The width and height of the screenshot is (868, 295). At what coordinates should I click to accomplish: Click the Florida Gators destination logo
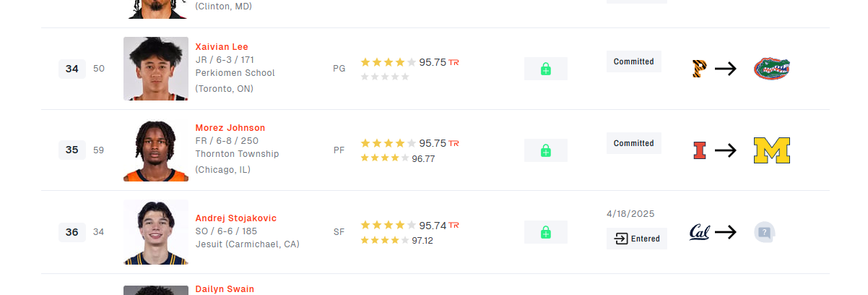771,69
